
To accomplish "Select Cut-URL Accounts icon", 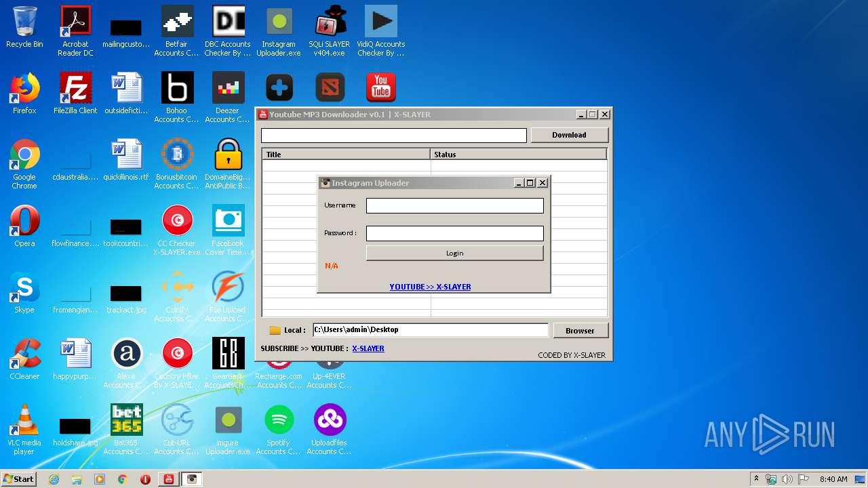I will 177,430.
